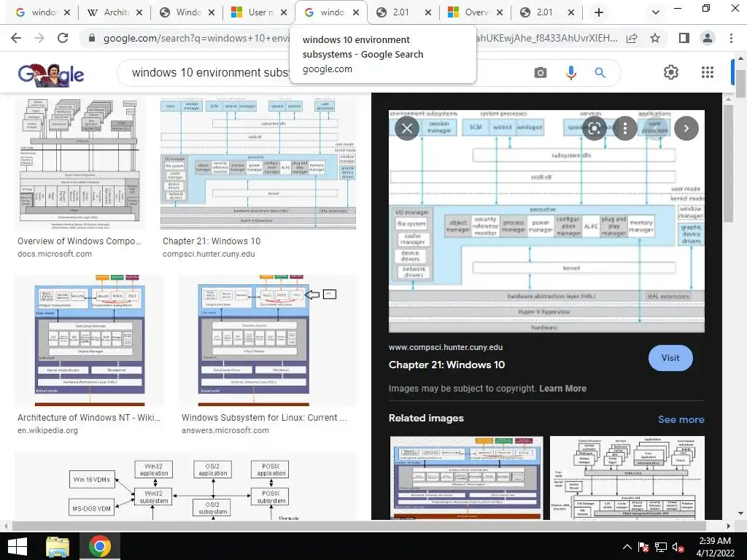Click docs.microsoft.com source text
Screen dimensions: 747x560
point(54,254)
